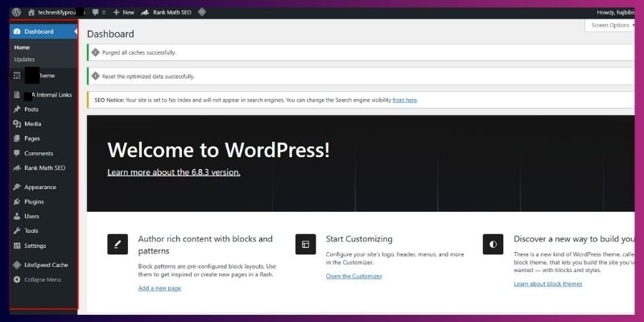This screenshot has width=644, height=322.
Task: Open Rank Math SEO admin bar menu
Action: tap(167, 12)
